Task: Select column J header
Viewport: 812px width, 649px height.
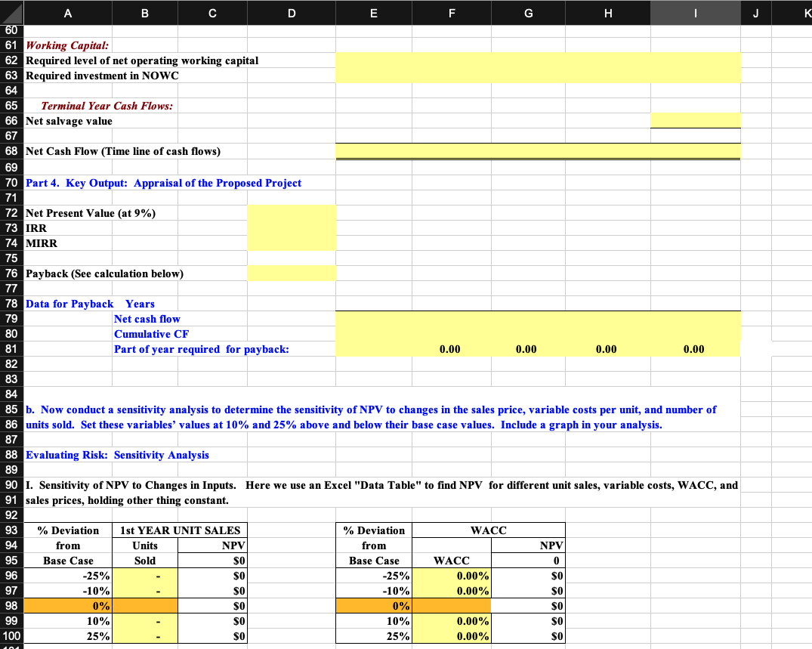Action: [x=756, y=13]
